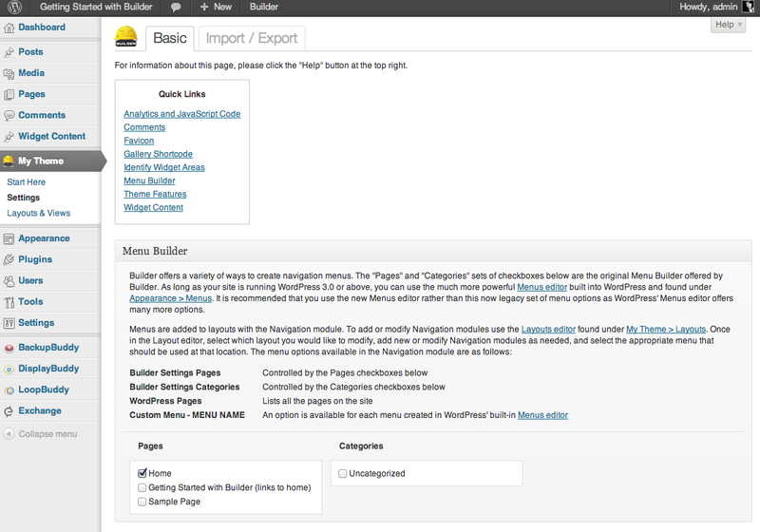Screen dimensions: 760x532
Task: Click the Widget Content pin icon
Action: [x=9, y=137]
